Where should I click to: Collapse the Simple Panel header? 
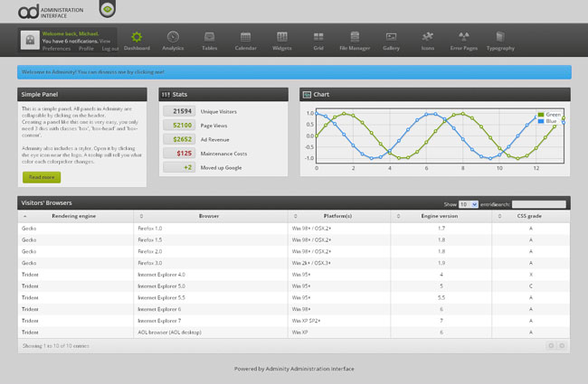(x=82, y=94)
